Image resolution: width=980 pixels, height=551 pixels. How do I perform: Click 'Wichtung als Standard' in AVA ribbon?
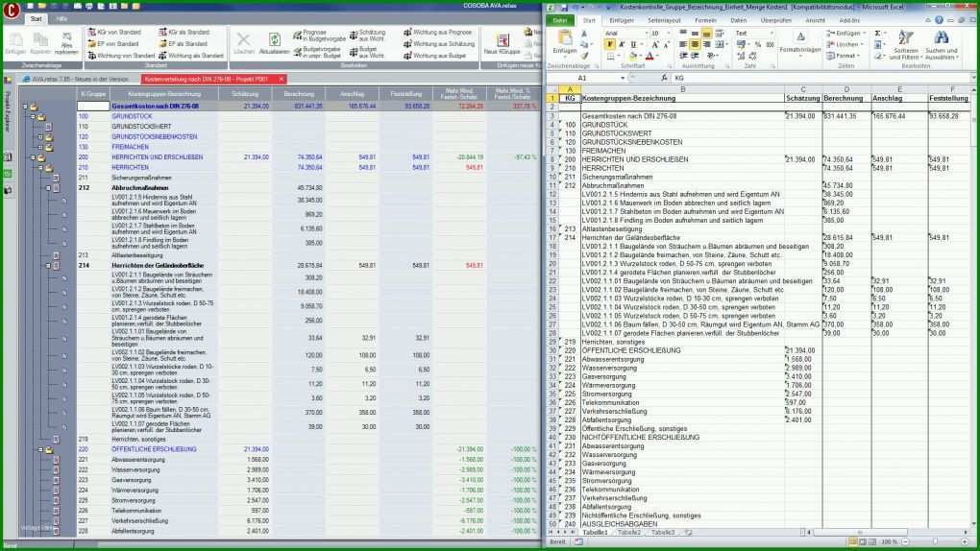click(191, 56)
